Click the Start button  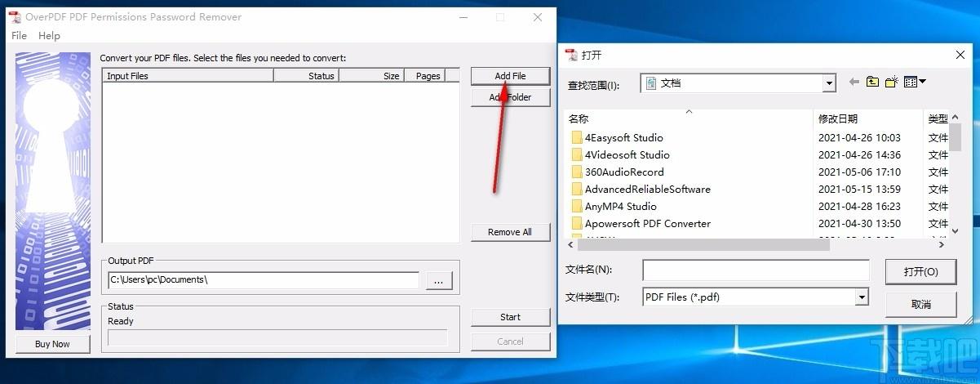510,317
